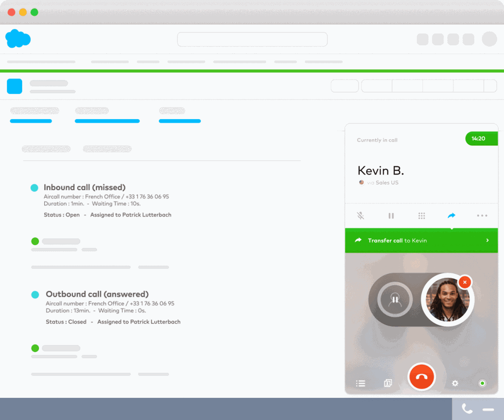Image resolution: width=504 pixels, height=420 pixels.
Task: Click the 14:20 call timer badge
Action: coord(481,139)
